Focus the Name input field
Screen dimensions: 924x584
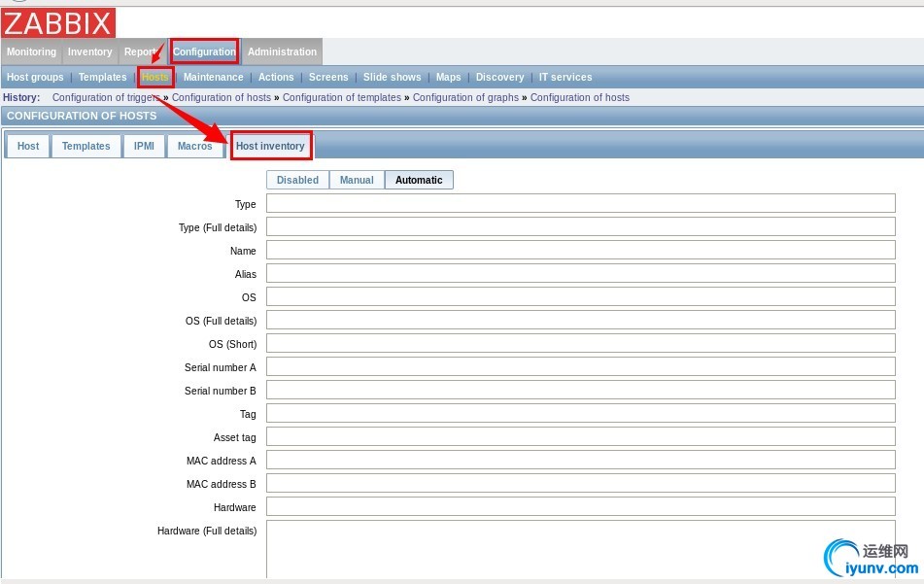tap(580, 250)
